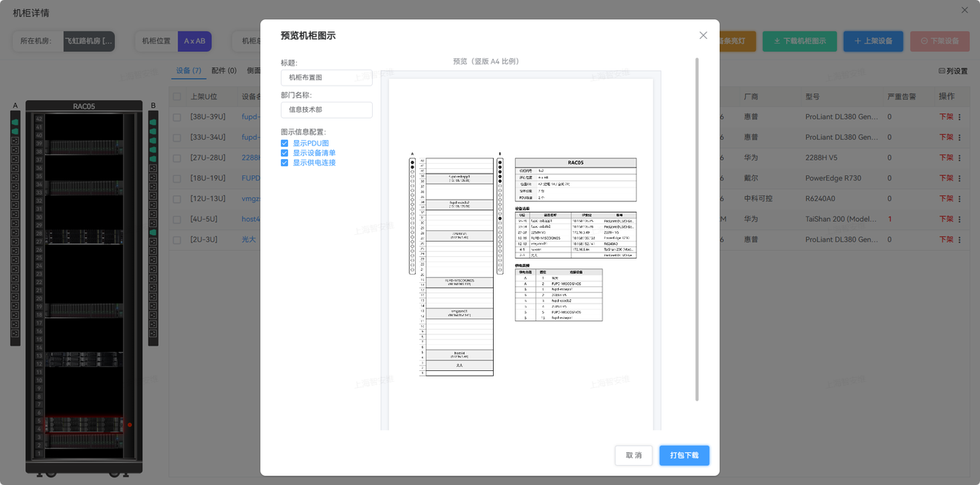980x485 pixels.
Task: Click the 型号 column header
Action: point(812,97)
